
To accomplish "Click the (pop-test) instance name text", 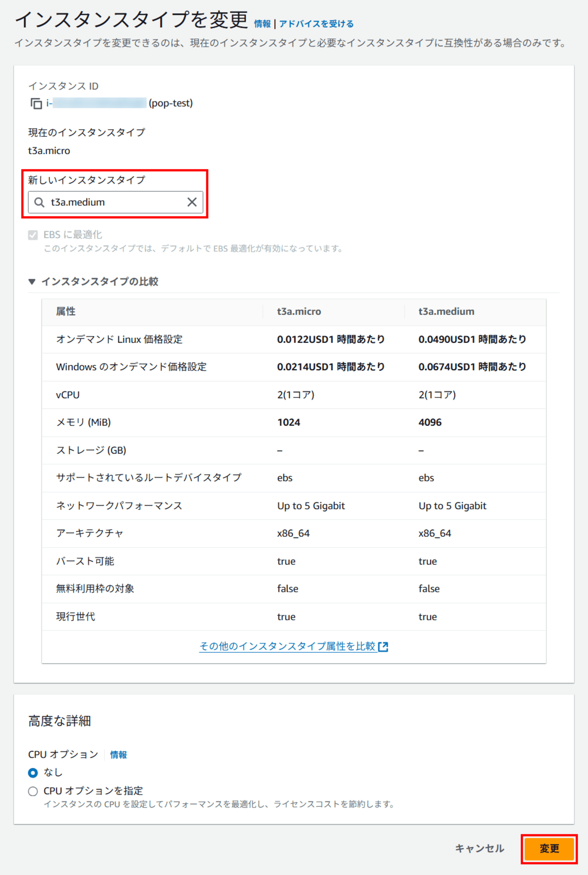I will (171, 103).
